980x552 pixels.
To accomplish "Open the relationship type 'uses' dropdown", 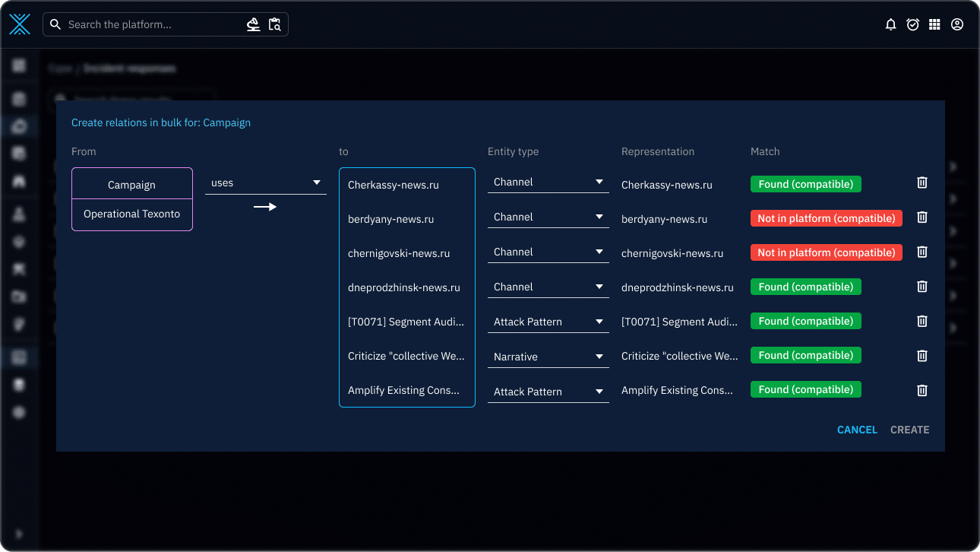I will 266,183.
